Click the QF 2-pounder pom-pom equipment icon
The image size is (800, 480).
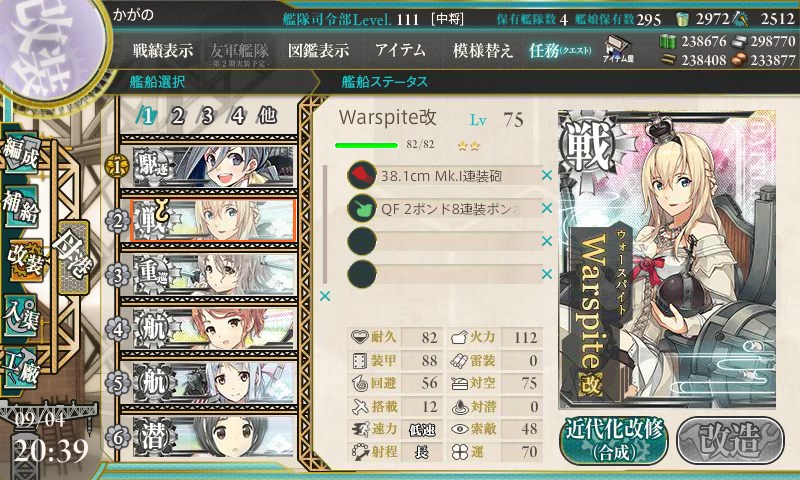point(362,208)
